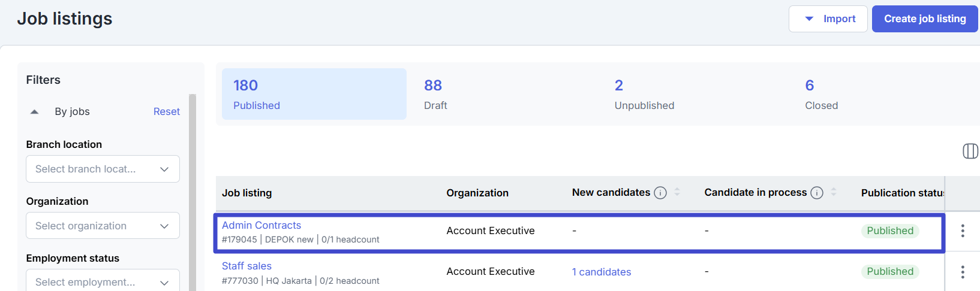Click Create job listing button

click(924, 19)
